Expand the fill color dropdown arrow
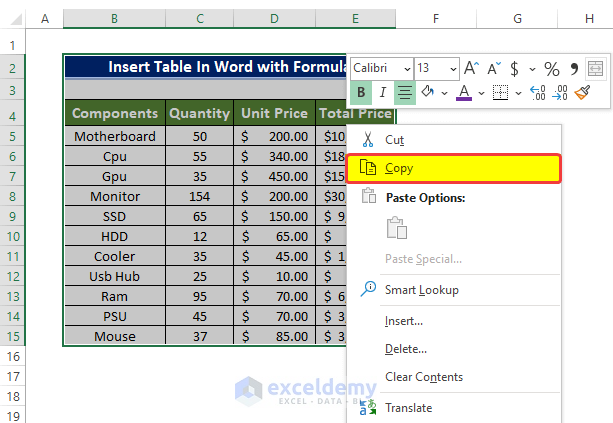 [x=442, y=93]
